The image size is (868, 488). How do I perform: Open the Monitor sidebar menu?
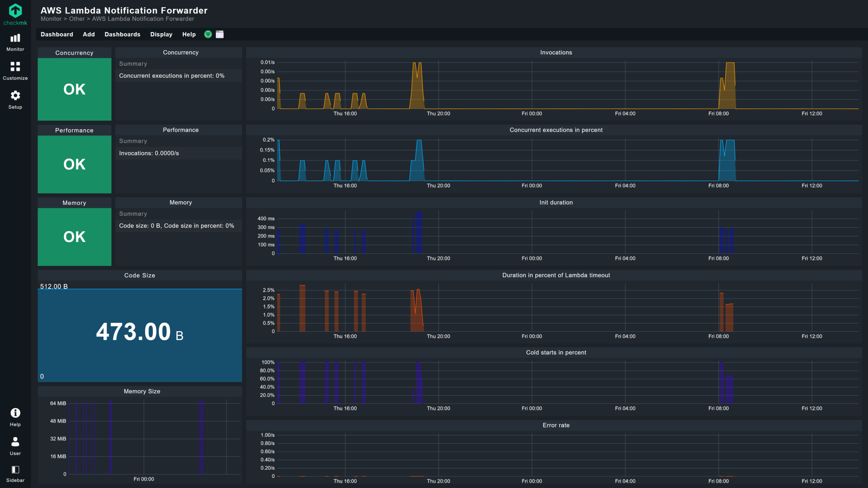coord(15,43)
